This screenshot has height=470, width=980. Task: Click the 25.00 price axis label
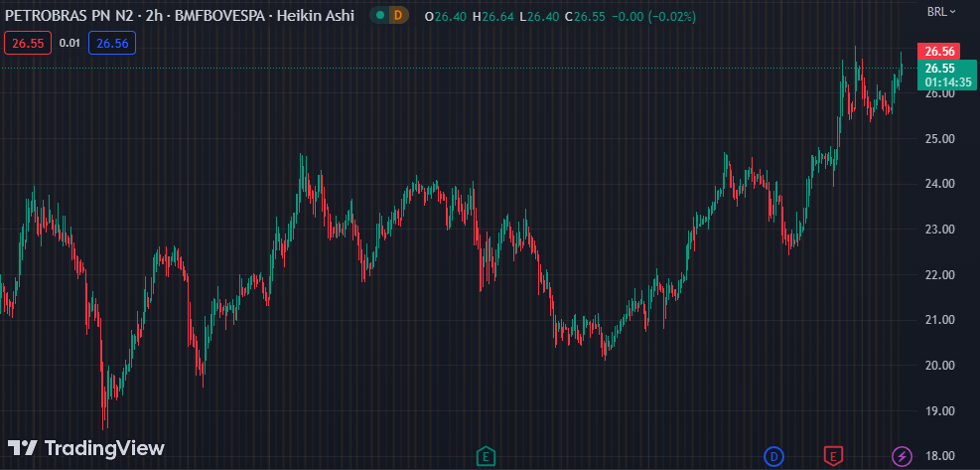tap(938, 138)
